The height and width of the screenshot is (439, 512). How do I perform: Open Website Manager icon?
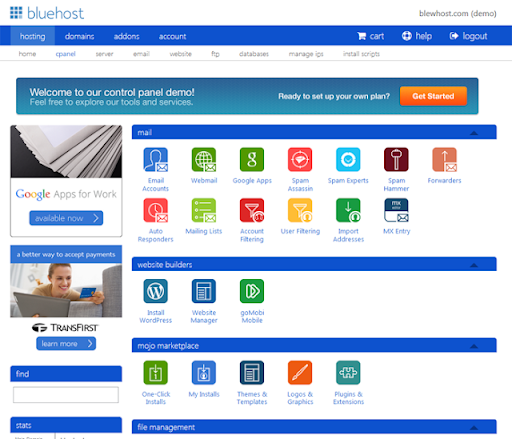(204, 291)
